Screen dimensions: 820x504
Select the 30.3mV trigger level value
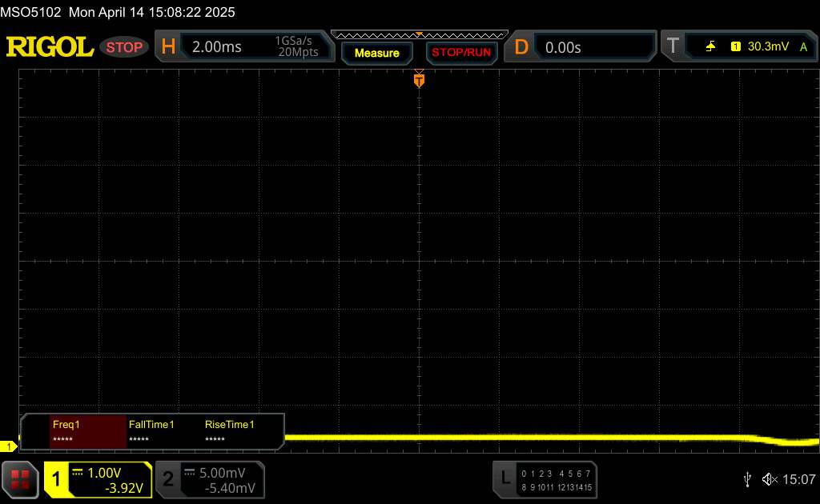pyautogui.click(x=768, y=46)
